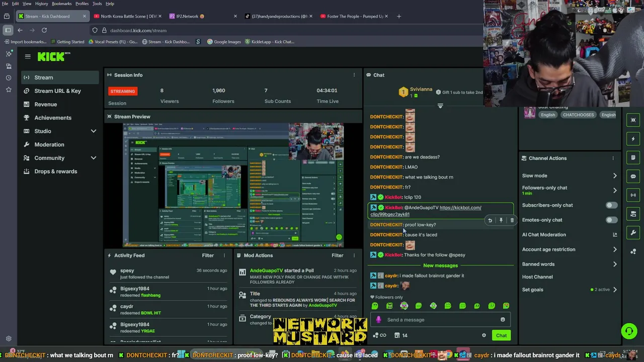Open the document panel icon in right rail
The image size is (644, 362).
pos(633,157)
